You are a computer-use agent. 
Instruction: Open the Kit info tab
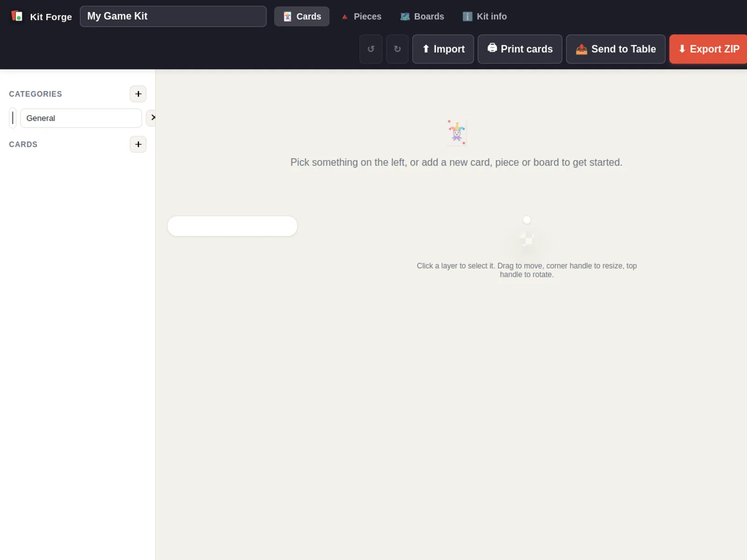coord(485,16)
